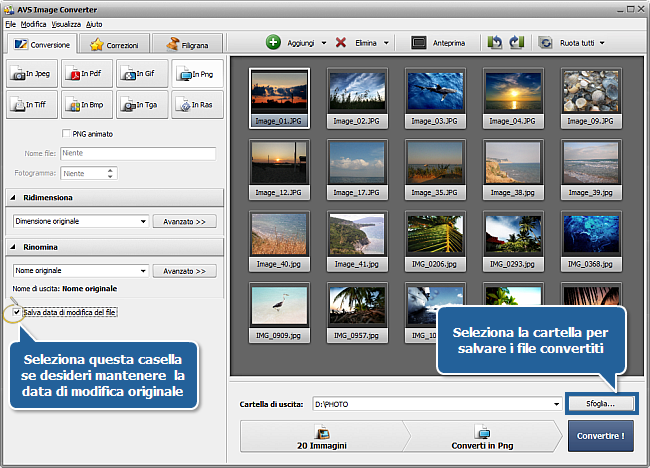Click the Aggiungi green plus icon
The image size is (650, 468).
pos(273,43)
